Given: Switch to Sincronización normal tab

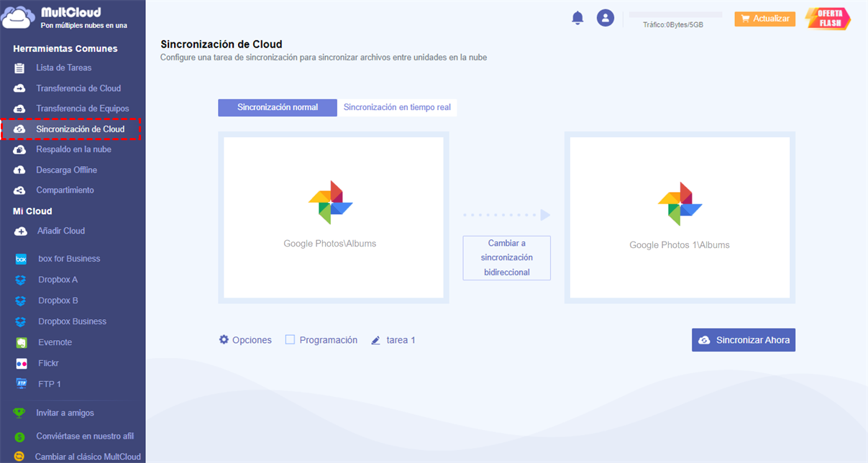Looking at the screenshot, I should click(278, 107).
